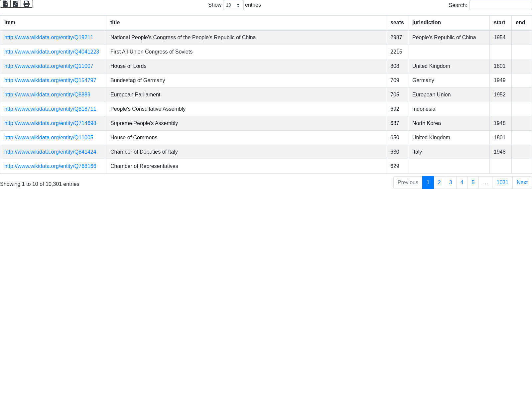Sort by jurisdiction column header
Screen dimensions: 532x399
click(x=427, y=23)
